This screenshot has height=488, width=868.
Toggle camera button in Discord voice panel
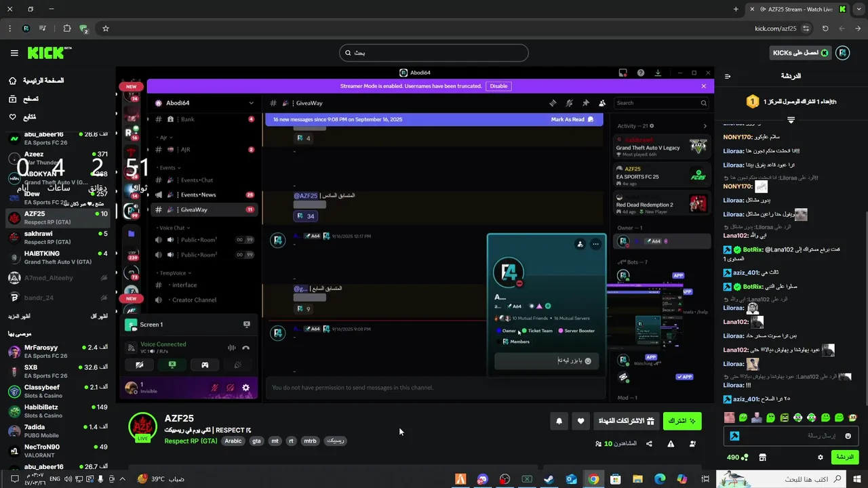[x=139, y=365]
